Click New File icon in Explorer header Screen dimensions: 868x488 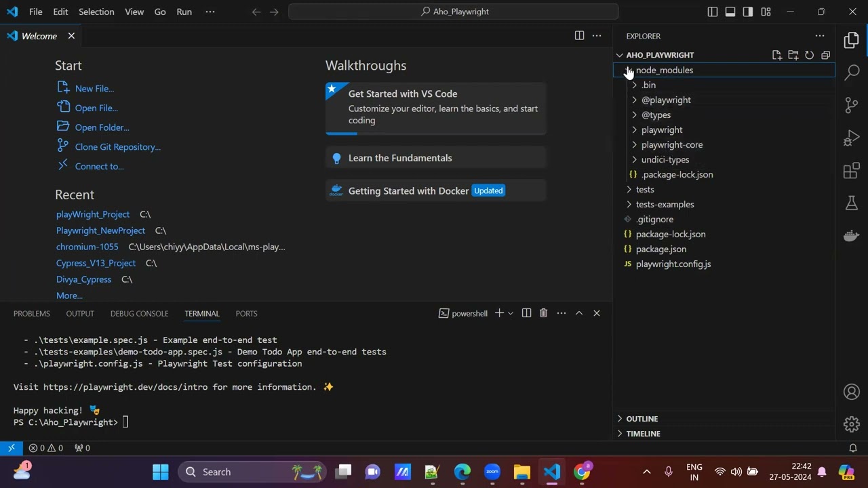(777, 55)
